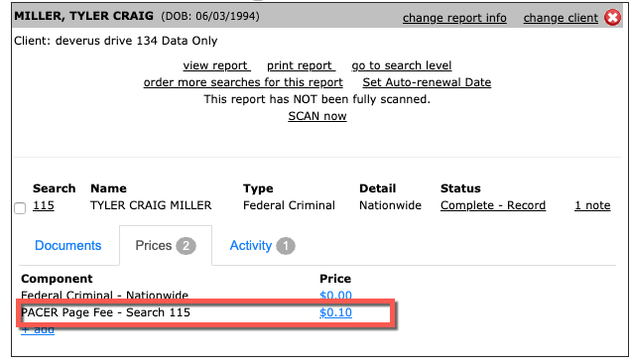The image size is (630, 364).
Task: Open the change report info link
Action: coord(454,18)
